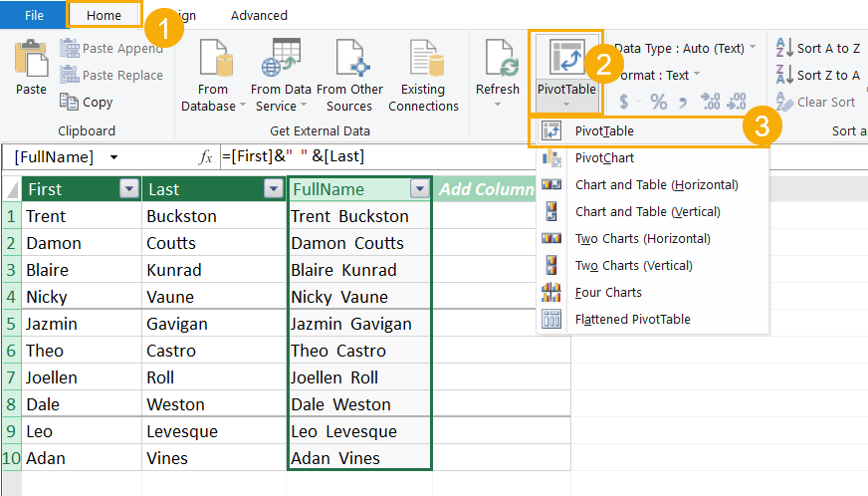
Task: Select the cell "Adan Vines"
Action: tap(359, 458)
